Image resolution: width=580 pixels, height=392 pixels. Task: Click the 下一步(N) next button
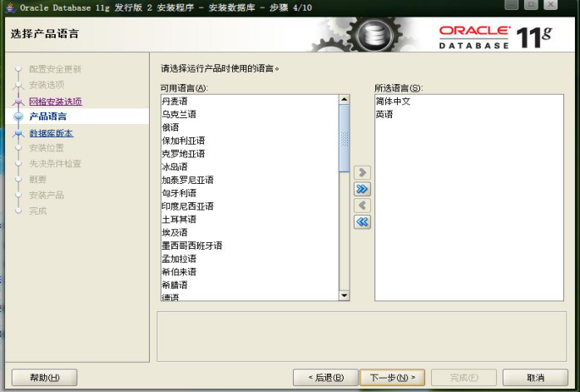point(393,378)
